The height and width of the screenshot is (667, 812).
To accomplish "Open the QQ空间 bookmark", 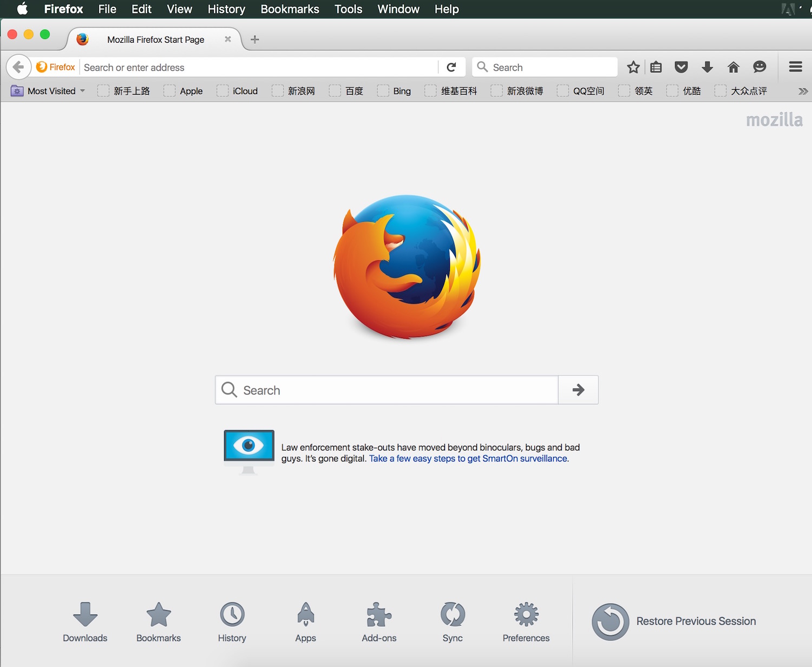I will pyautogui.click(x=581, y=91).
